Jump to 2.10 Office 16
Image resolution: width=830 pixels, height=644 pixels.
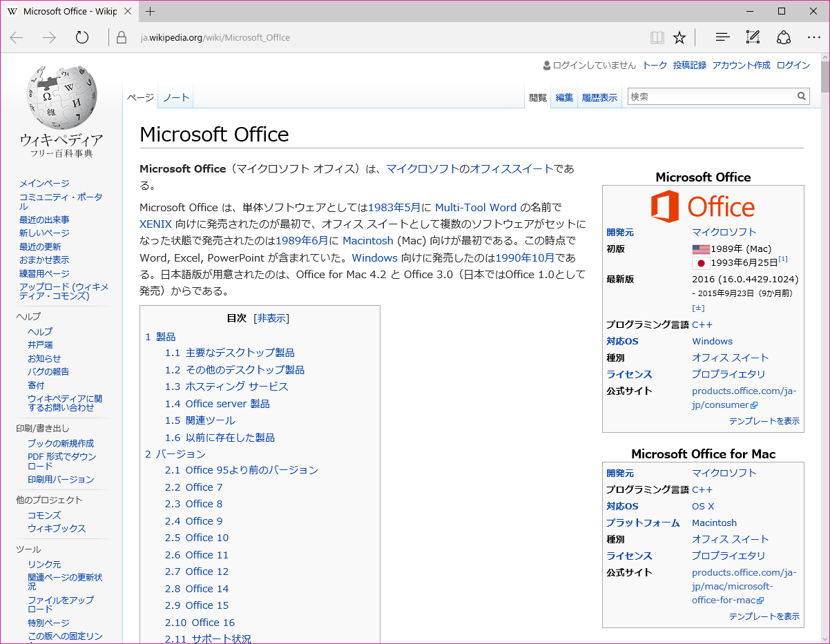coord(200,623)
